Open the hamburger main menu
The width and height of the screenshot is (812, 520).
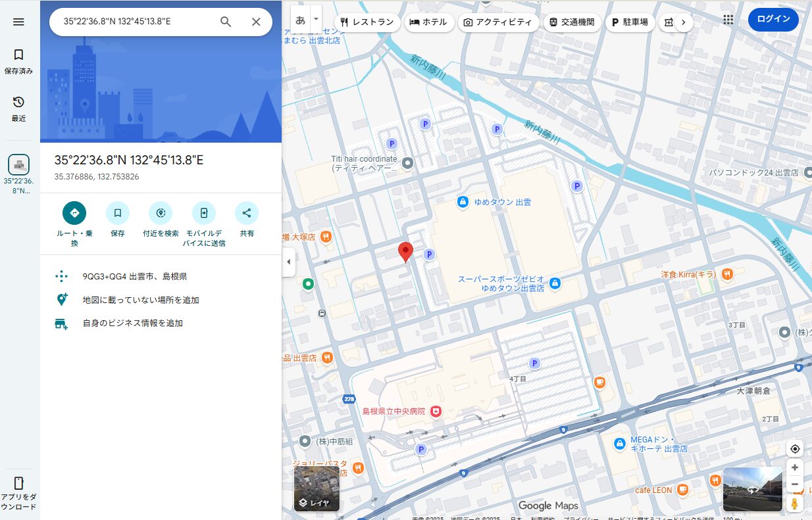pyautogui.click(x=18, y=22)
